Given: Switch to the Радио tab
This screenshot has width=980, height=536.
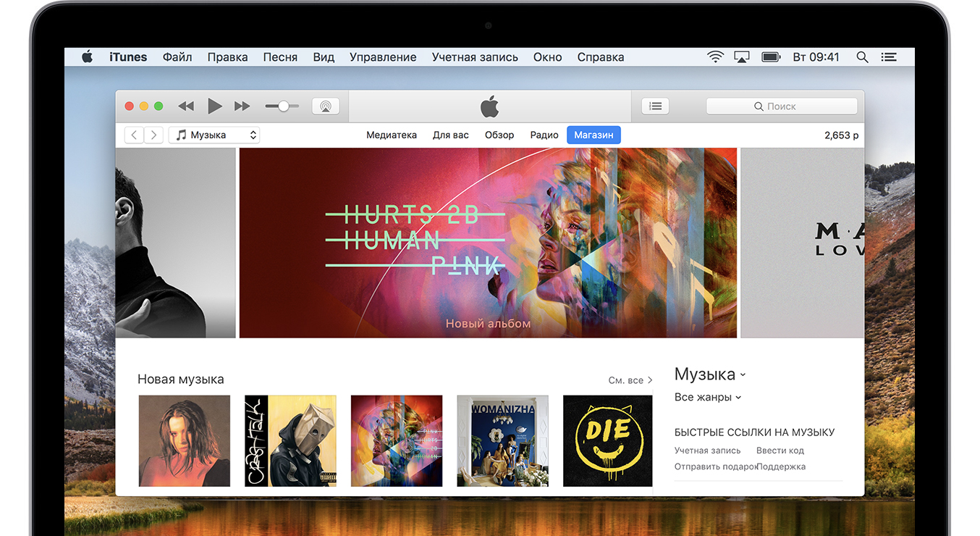Looking at the screenshot, I should click(x=544, y=135).
